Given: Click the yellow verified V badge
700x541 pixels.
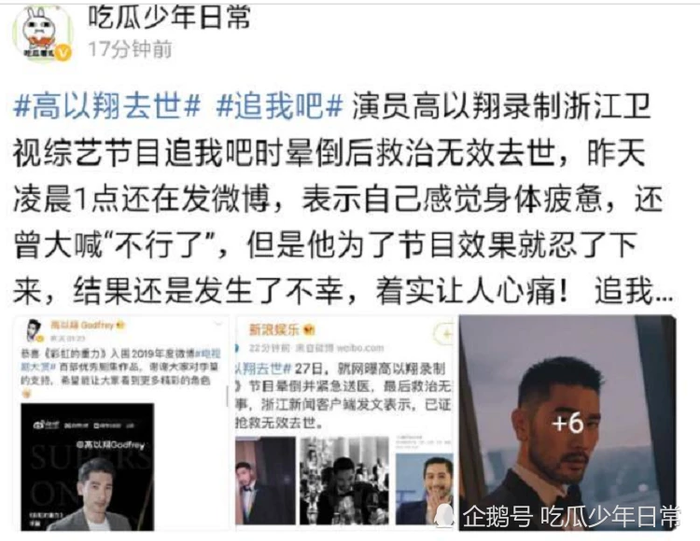Looking at the screenshot, I should (63, 54).
